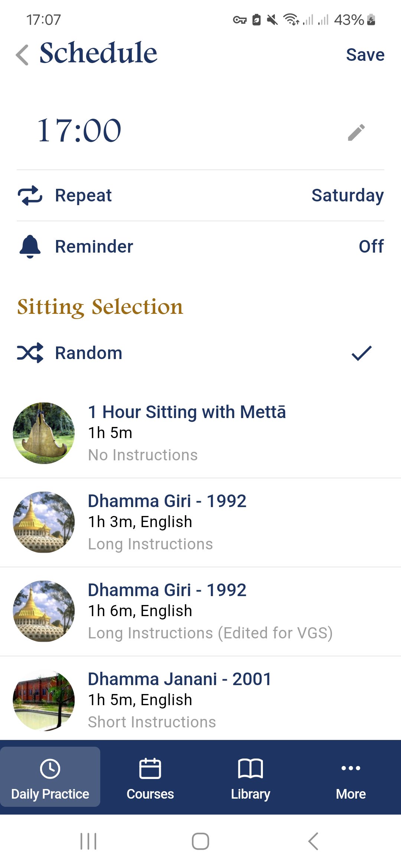Toggle Reminder Off setting
The height and width of the screenshot is (868, 401).
click(371, 246)
